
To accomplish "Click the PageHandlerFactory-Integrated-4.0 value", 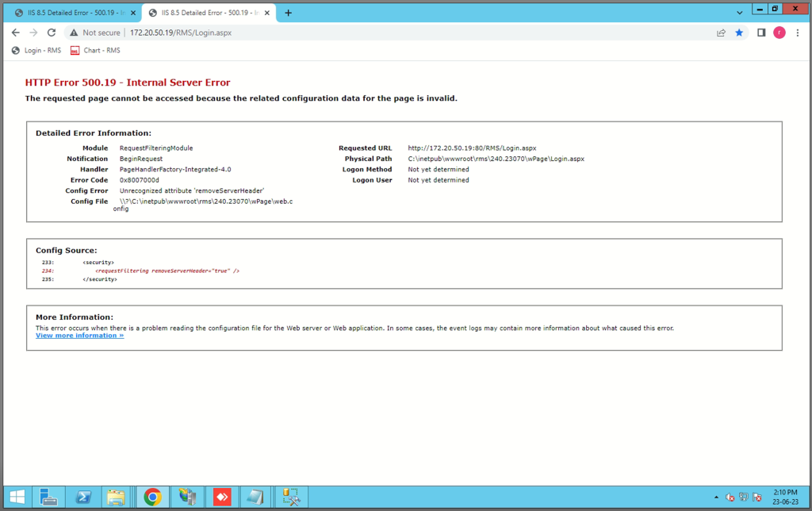I will 175,170.
